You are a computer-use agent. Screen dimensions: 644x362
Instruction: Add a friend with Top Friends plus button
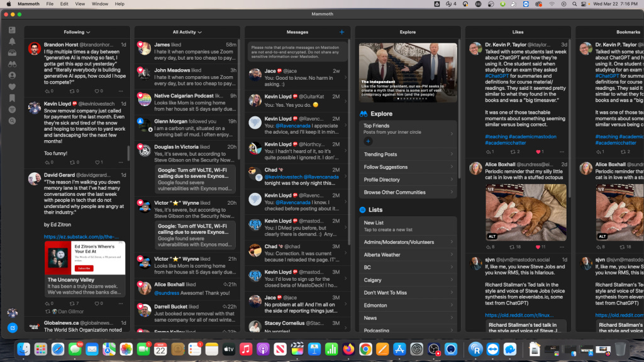tap(368, 141)
